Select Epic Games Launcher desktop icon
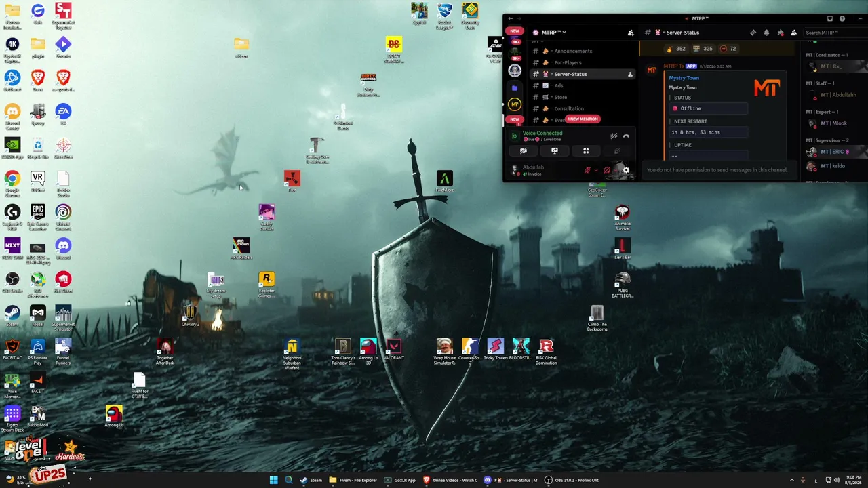Image resolution: width=868 pixels, height=488 pixels. pos(37,217)
